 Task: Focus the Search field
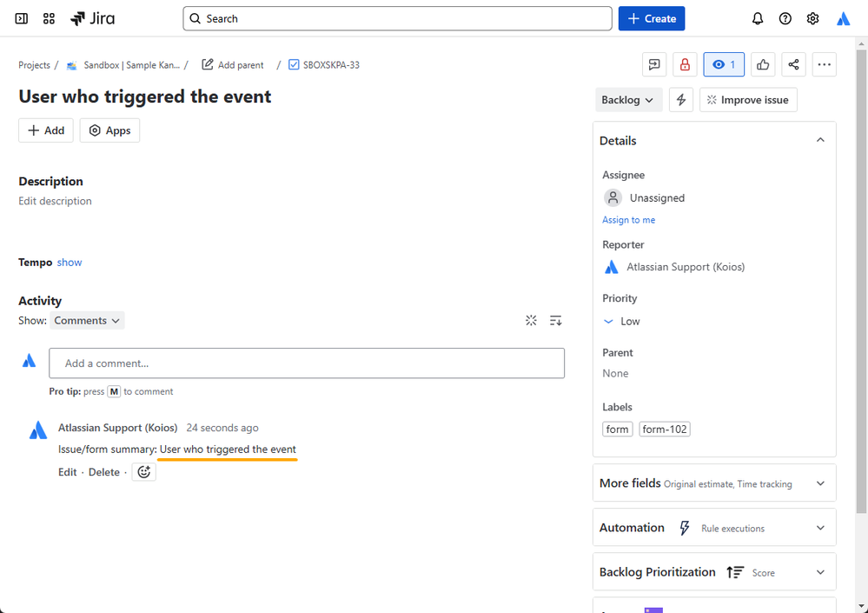tap(397, 19)
